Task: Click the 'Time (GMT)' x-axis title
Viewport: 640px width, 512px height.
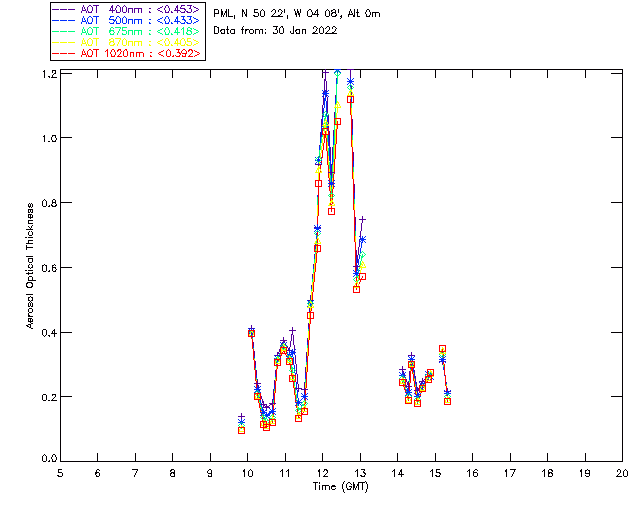Action: pos(340,487)
